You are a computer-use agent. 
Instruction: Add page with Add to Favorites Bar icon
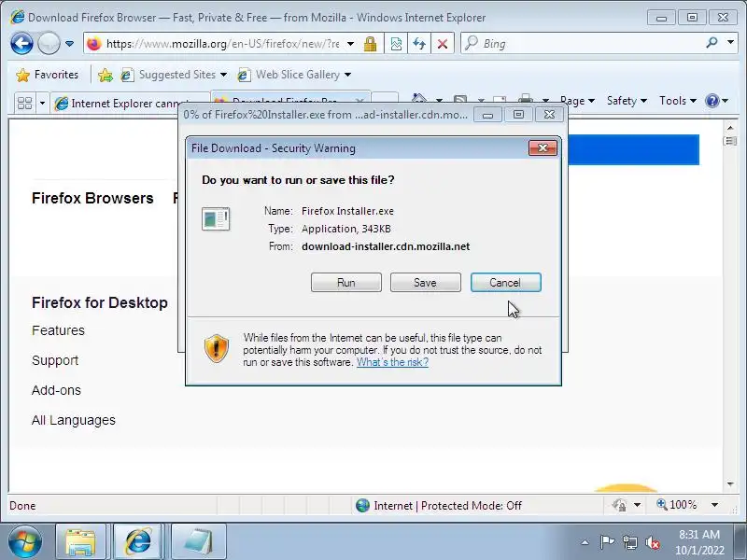tap(106, 75)
